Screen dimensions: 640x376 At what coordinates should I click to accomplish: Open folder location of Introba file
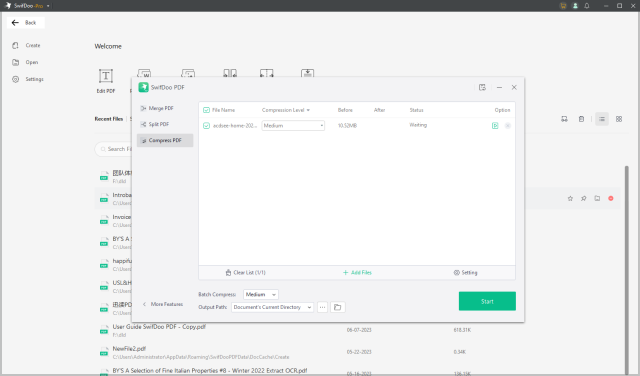[x=597, y=198]
